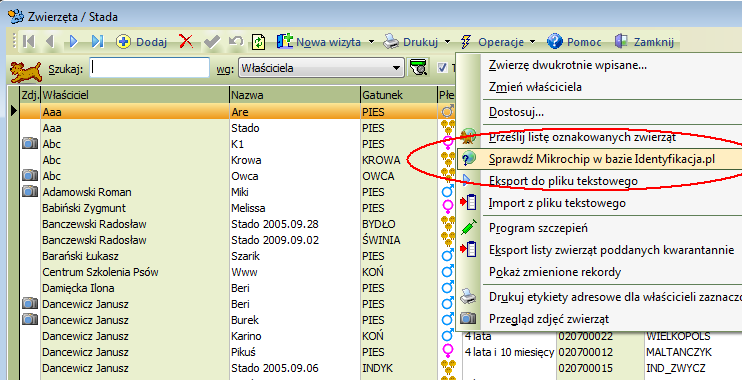Image resolution: width=742 pixels, height=380 pixels.
Task: Confirm changes with grey checkmark icon
Action: click(x=212, y=42)
